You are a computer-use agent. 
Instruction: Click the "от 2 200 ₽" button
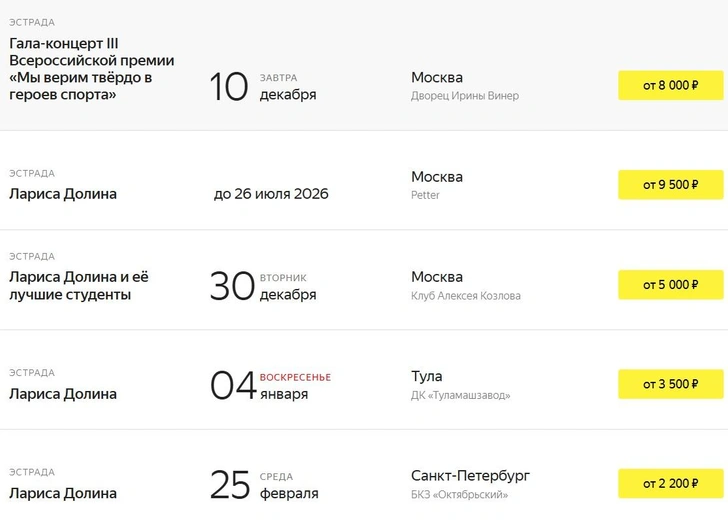click(x=671, y=483)
